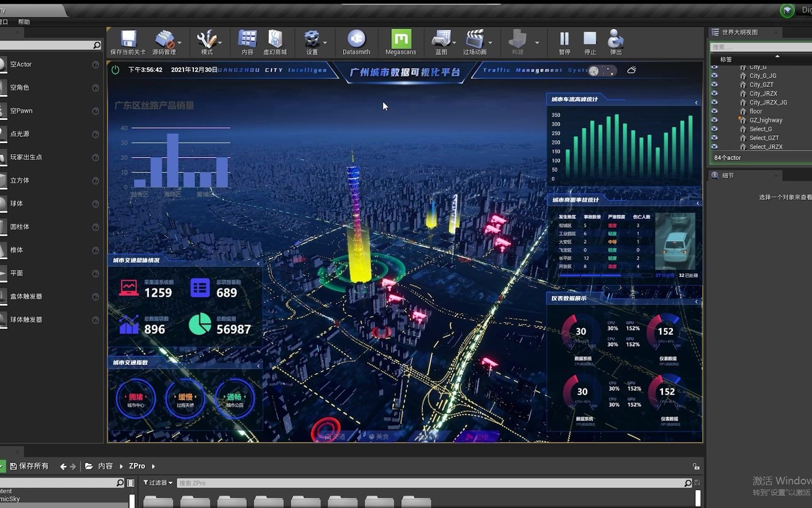The image size is (812, 508).
Task: Open the Help (帮助) menu
Action: (24, 22)
